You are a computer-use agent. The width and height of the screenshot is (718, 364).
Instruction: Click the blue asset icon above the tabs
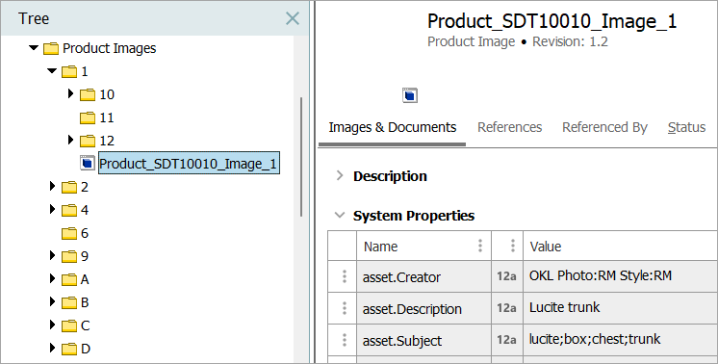tap(410, 95)
